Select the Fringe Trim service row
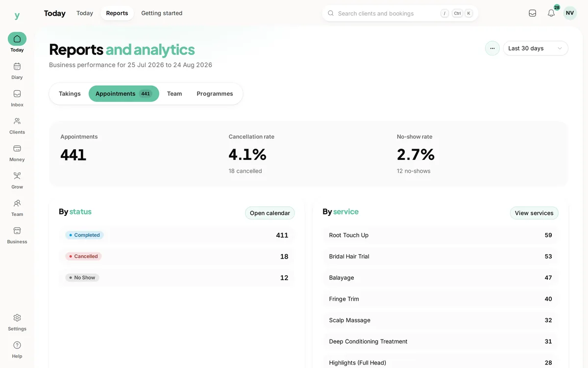Viewport: 588px width, 368px height. pos(441,299)
